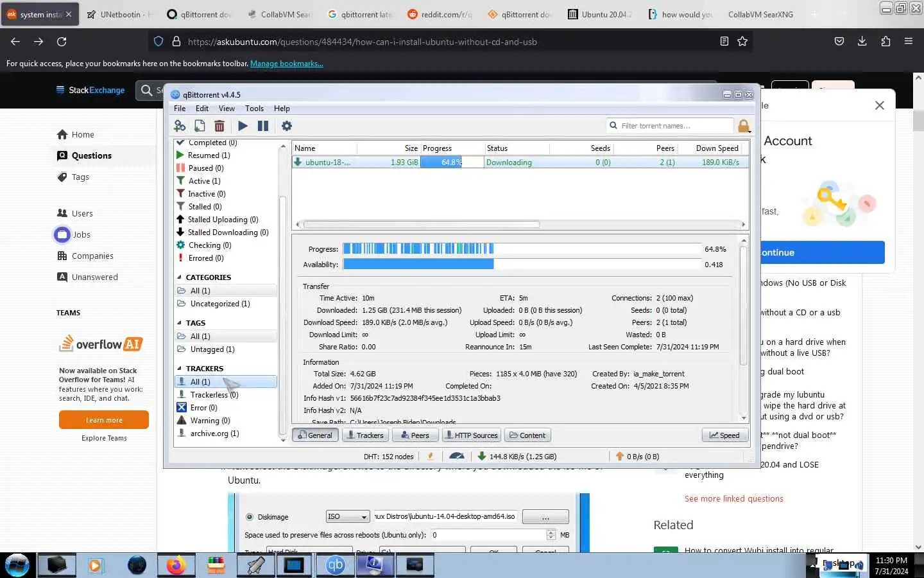Click Manage bookmarks link
The width and height of the screenshot is (924, 578).
pyautogui.click(x=286, y=64)
